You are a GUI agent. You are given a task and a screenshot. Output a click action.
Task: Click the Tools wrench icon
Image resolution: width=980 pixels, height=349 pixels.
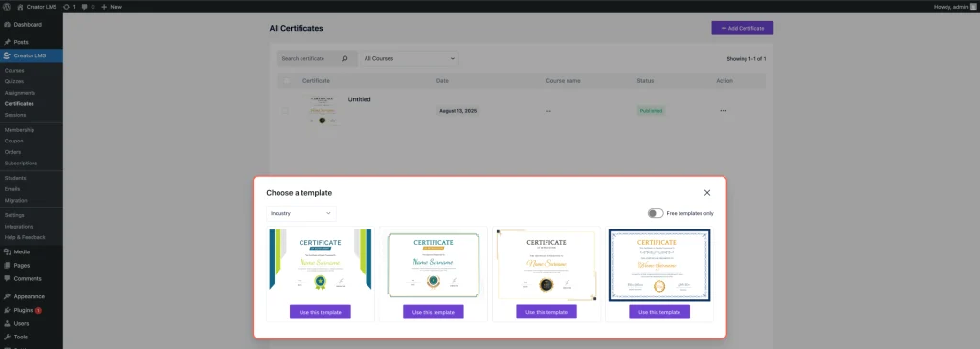tap(7, 337)
